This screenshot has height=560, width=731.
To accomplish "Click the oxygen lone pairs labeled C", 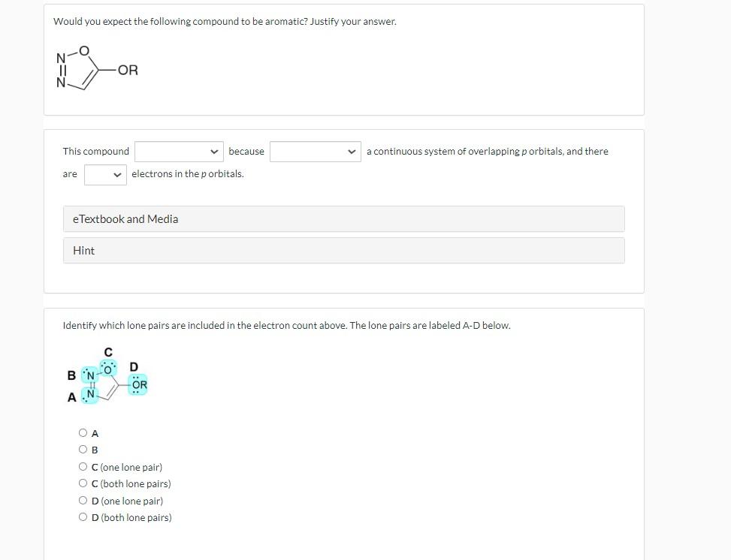I will [109, 368].
